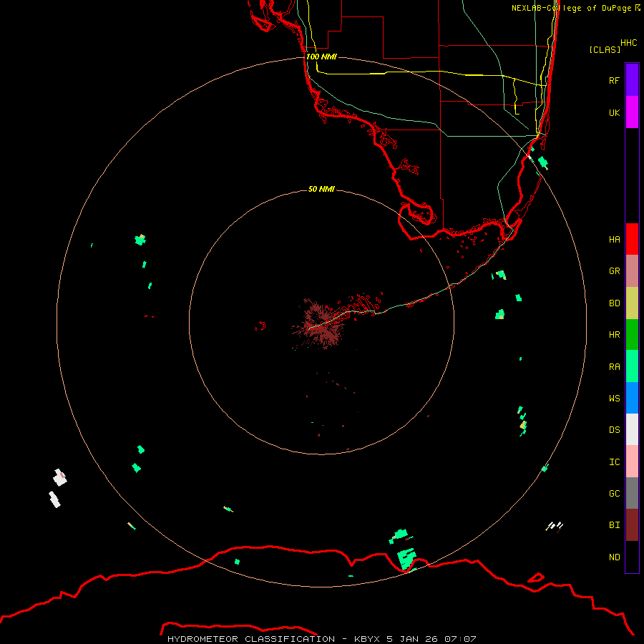Click the HR legend label
Screen dimensions: 644x644
614,335
